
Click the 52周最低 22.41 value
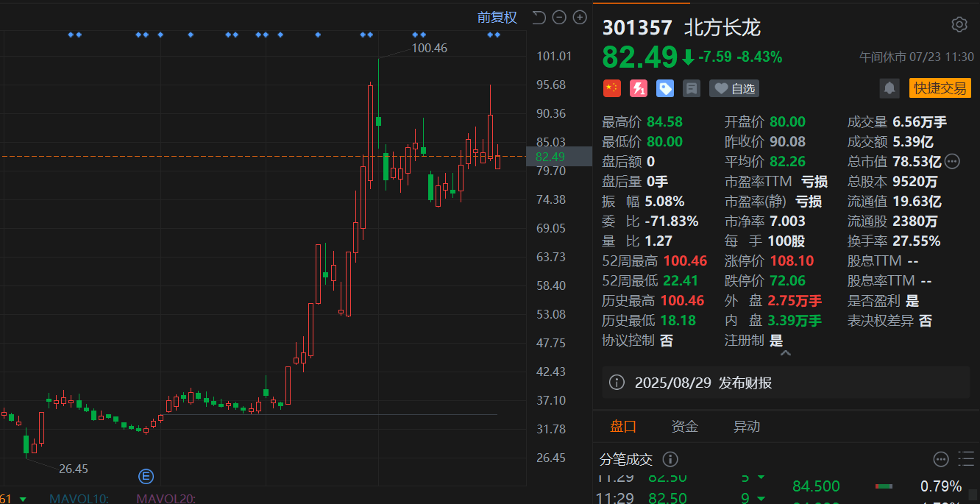point(681,281)
